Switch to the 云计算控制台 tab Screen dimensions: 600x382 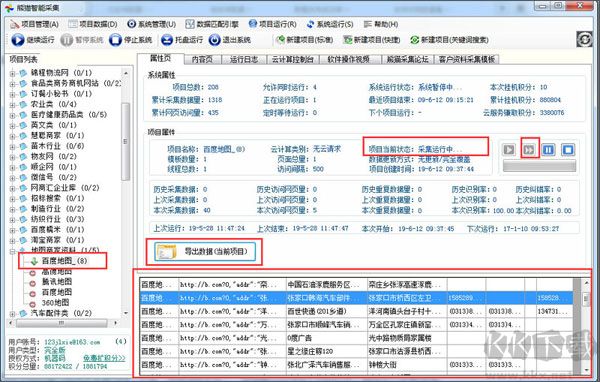pyautogui.click(x=293, y=59)
